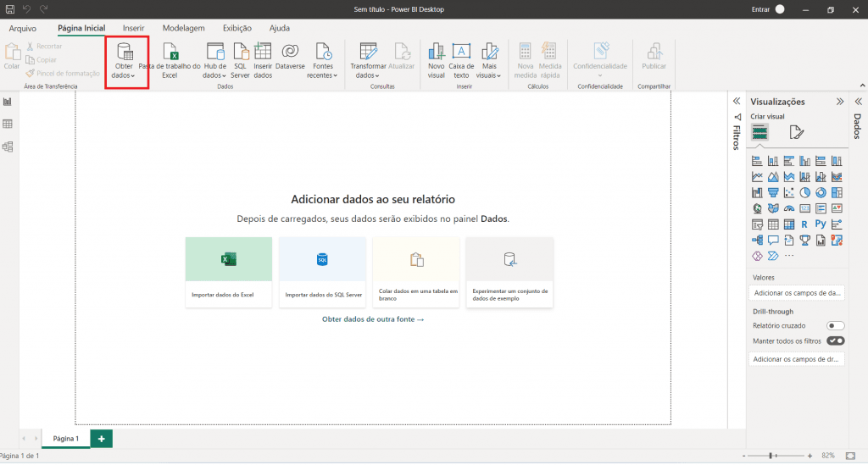
Task: Open the Arquivo menu
Action: (22, 28)
